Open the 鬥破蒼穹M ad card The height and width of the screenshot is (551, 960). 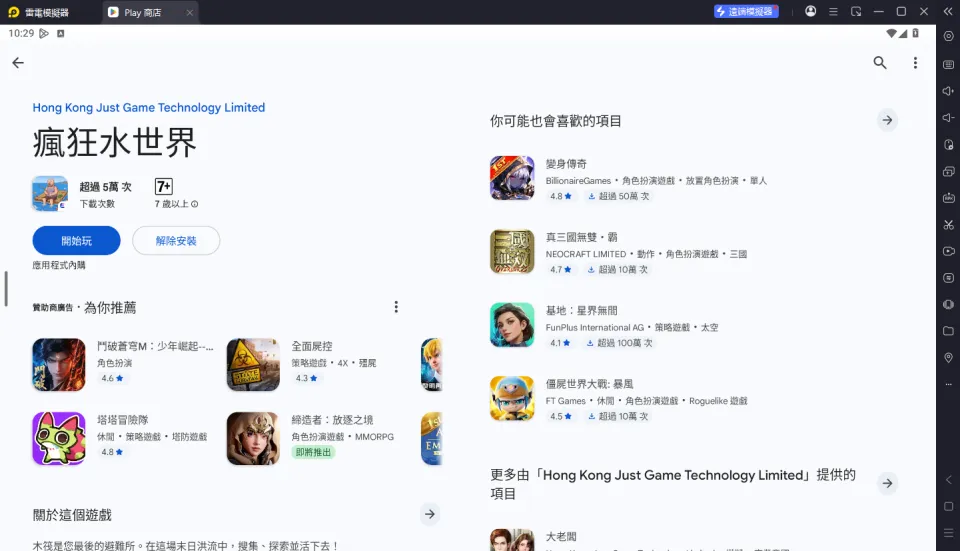coord(124,364)
